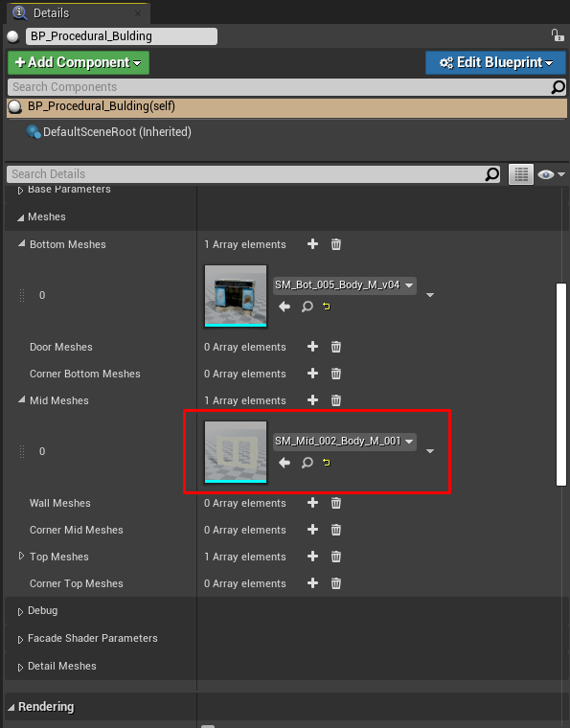Reset SM_Bot_005 mesh to default value

[x=327, y=307]
